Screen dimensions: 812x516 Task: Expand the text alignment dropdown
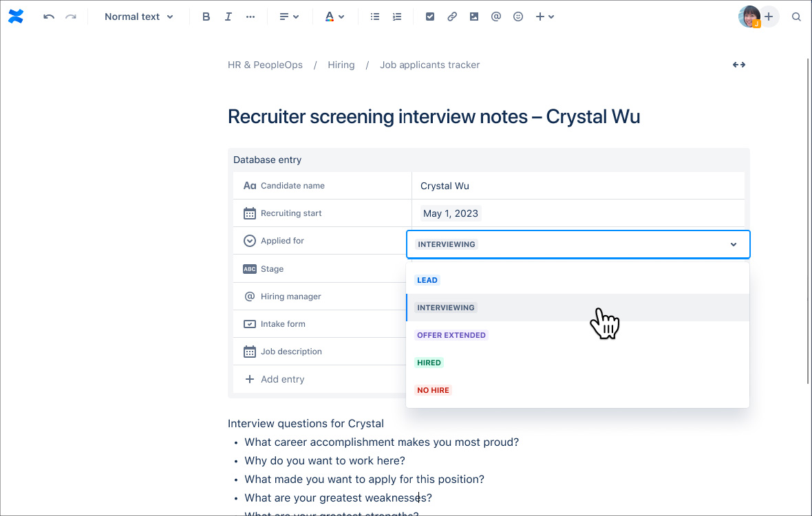tap(289, 17)
